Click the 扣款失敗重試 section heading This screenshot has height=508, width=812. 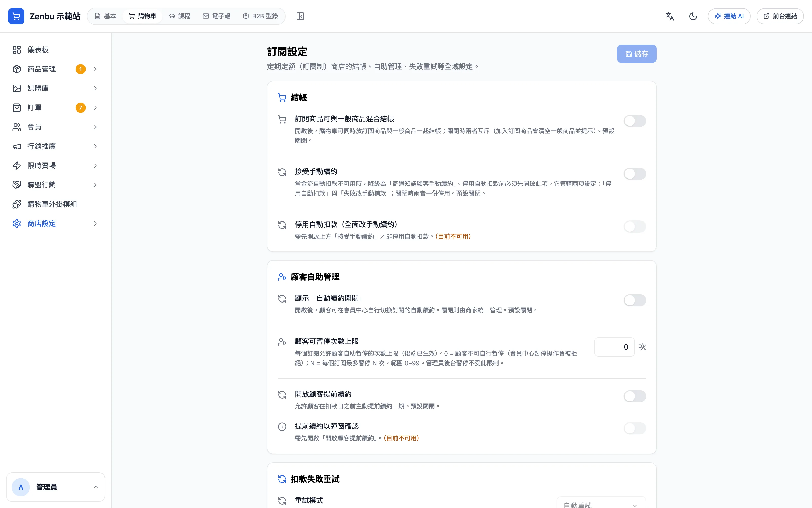315,479
